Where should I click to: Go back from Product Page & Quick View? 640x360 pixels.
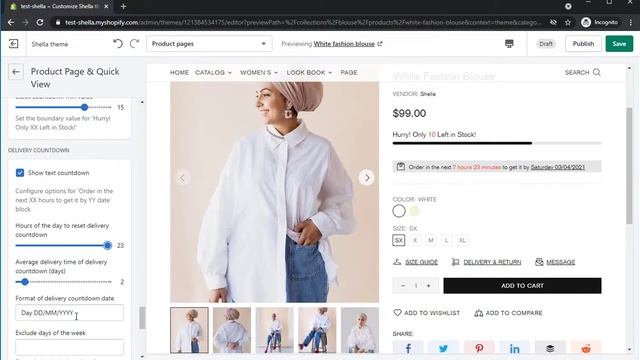coord(16,72)
